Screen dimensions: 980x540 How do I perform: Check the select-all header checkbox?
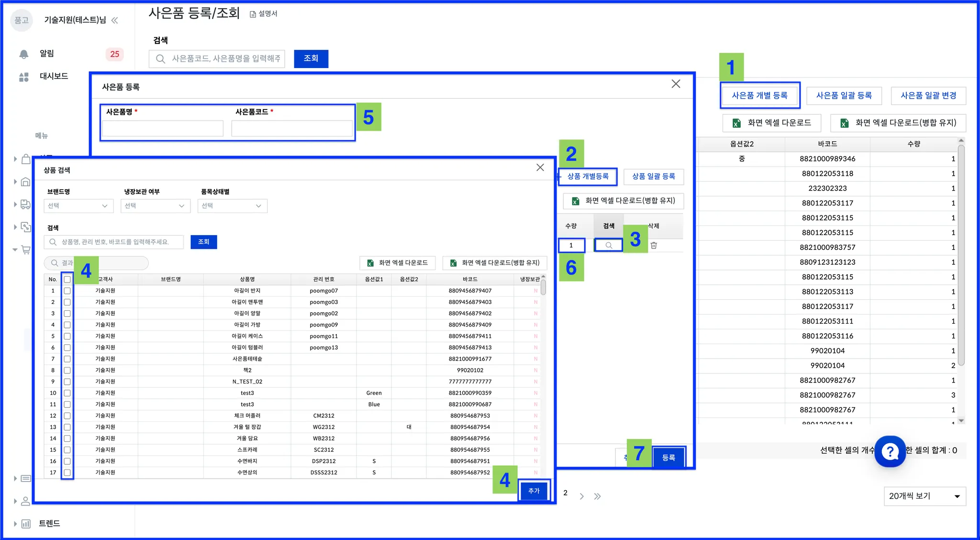click(x=67, y=279)
